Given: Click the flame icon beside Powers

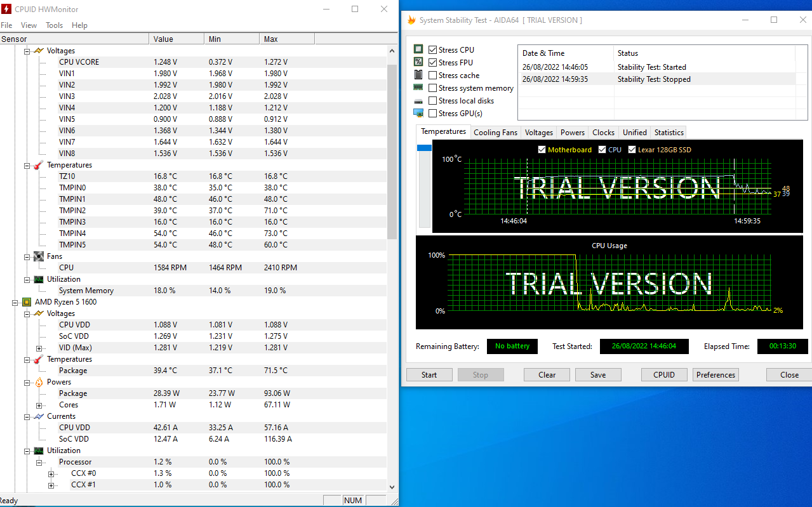Looking at the screenshot, I should 38,382.
